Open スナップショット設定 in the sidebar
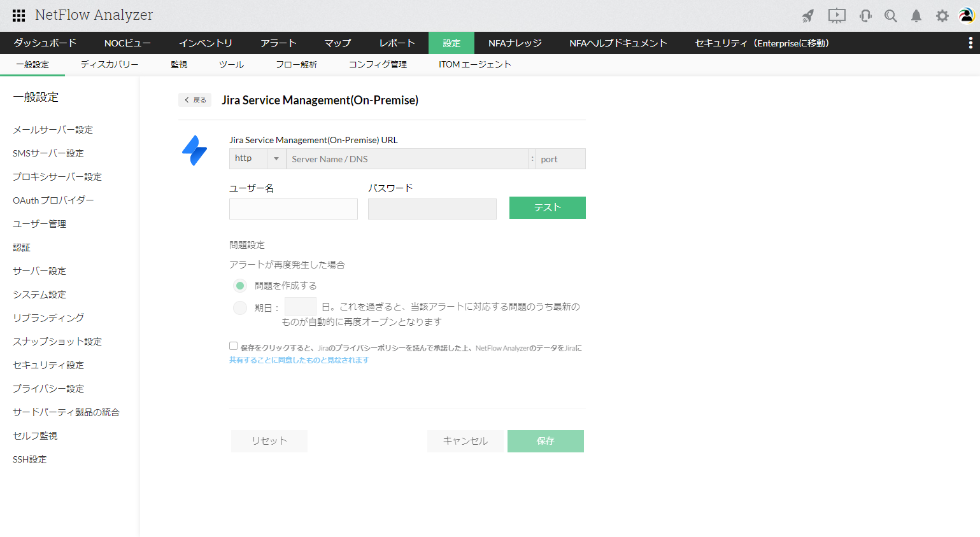Screen dimensions: 980x537 click(57, 342)
